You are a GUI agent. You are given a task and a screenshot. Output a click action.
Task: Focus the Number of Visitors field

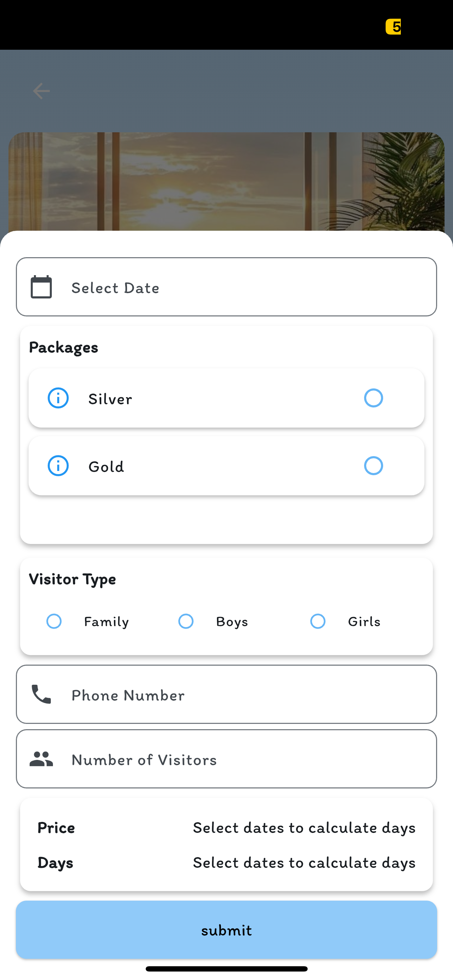226,759
